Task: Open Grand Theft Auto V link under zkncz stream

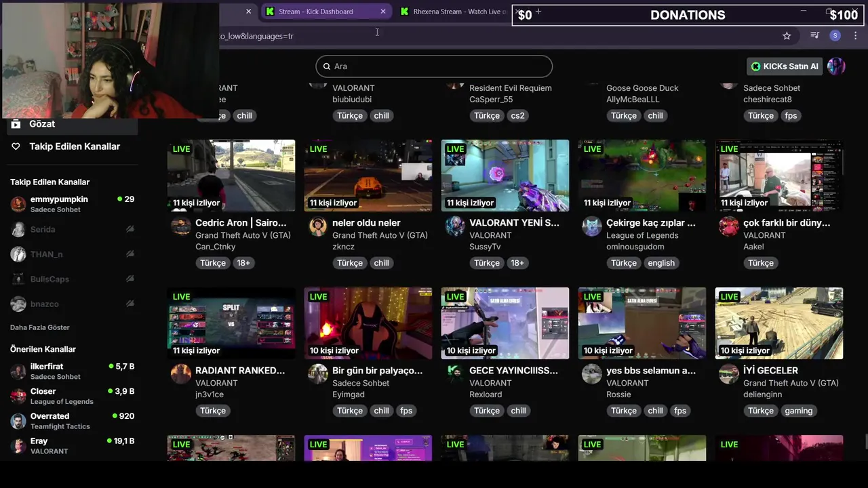Action: 380,235
